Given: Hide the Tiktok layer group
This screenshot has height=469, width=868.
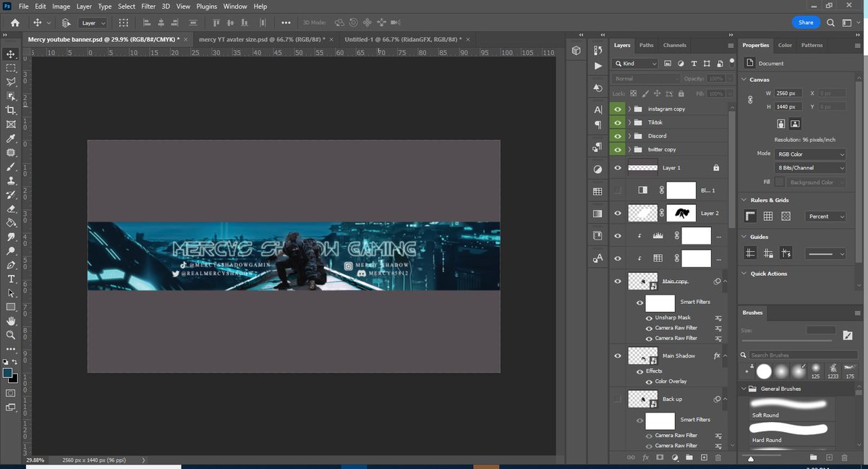Looking at the screenshot, I should (617, 122).
